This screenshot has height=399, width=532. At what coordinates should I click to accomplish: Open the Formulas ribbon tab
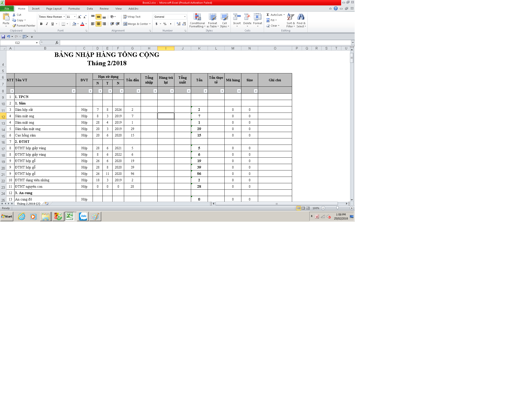click(x=74, y=9)
